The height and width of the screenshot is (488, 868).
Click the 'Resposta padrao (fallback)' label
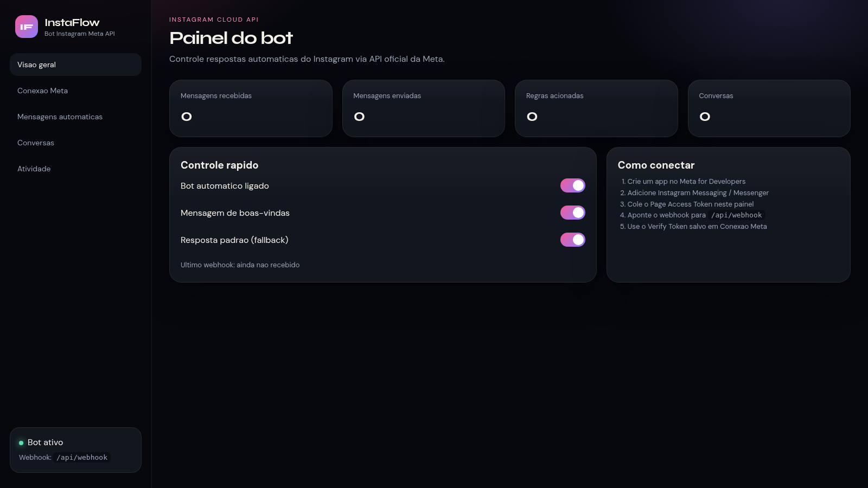[234, 240]
